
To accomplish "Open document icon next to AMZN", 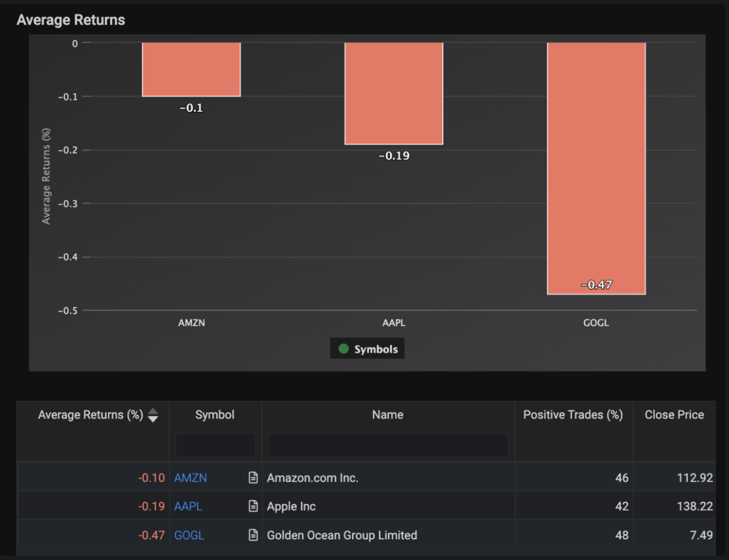I will point(253,477).
